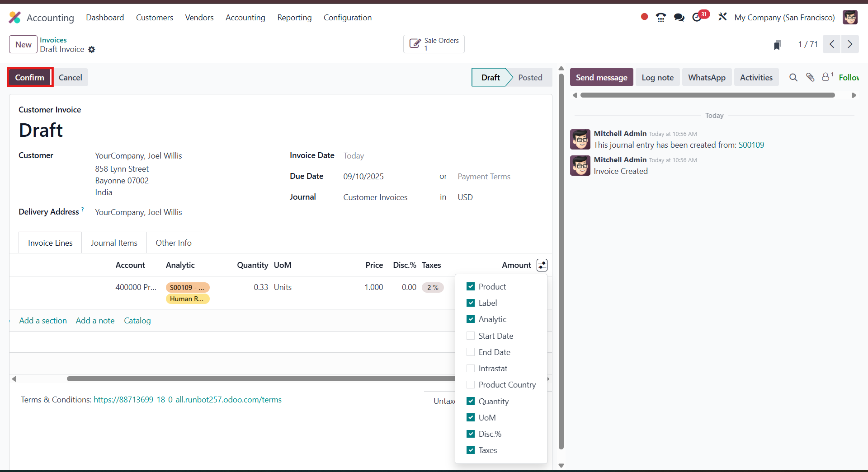This screenshot has width=868, height=472.
Task: Confirm the draft invoice
Action: click(x=29, y=77)
